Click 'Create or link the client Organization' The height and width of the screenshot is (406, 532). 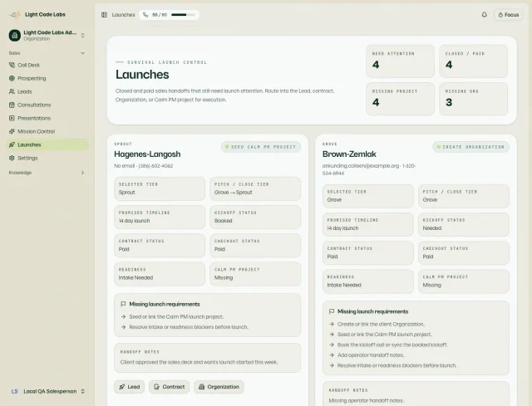(381, 325)
